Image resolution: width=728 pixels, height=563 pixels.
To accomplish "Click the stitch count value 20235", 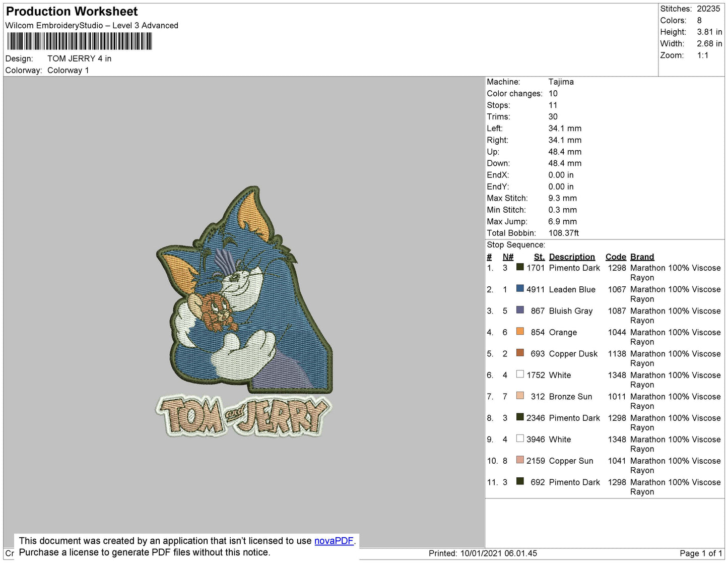I will 708,9.
